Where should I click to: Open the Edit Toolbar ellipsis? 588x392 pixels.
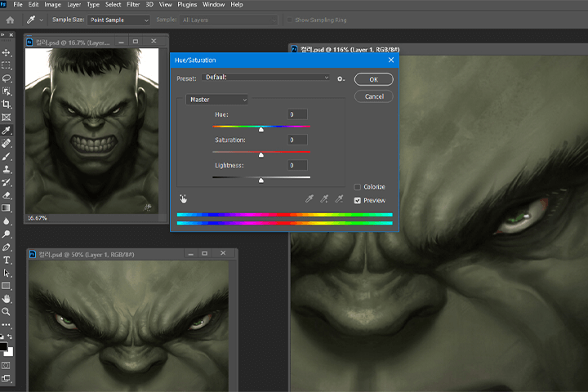[7, 324]
